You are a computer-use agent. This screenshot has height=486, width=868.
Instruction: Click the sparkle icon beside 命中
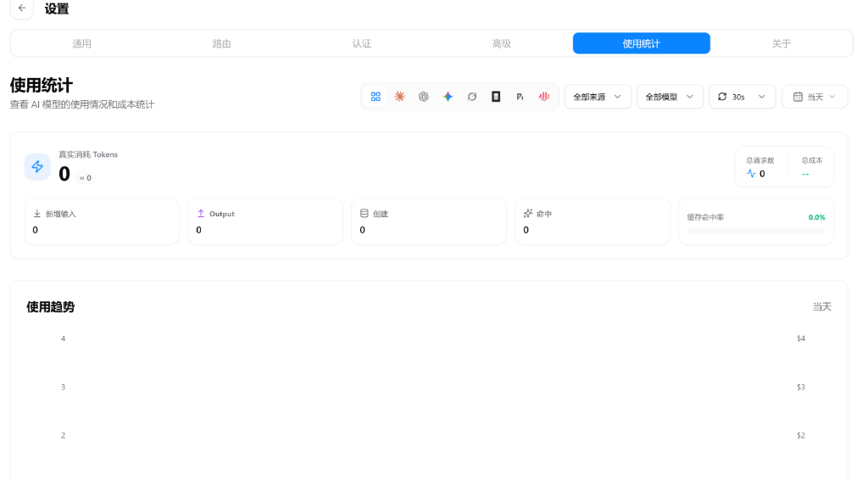point(528,214)
